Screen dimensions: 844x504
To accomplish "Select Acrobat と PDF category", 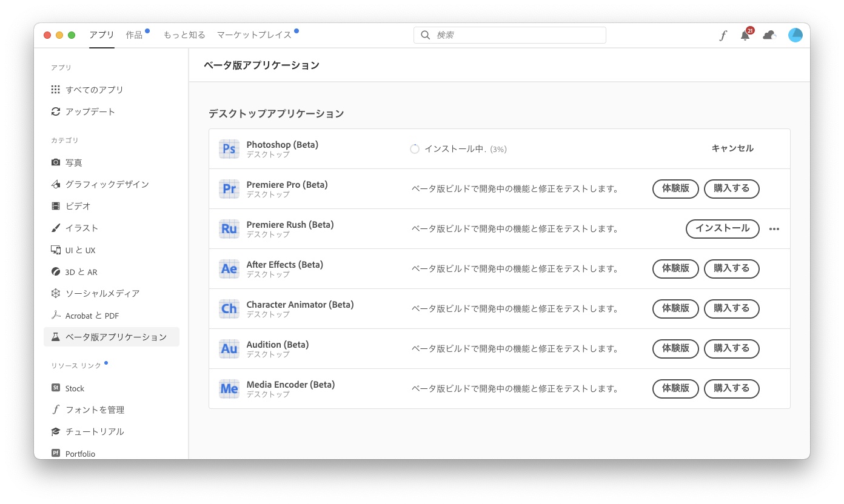I will pos(112,316).
